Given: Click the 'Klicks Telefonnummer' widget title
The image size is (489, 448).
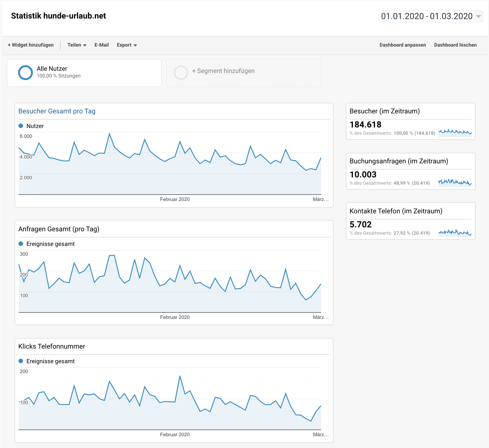Looking at the screenshot, I should 52,346.
